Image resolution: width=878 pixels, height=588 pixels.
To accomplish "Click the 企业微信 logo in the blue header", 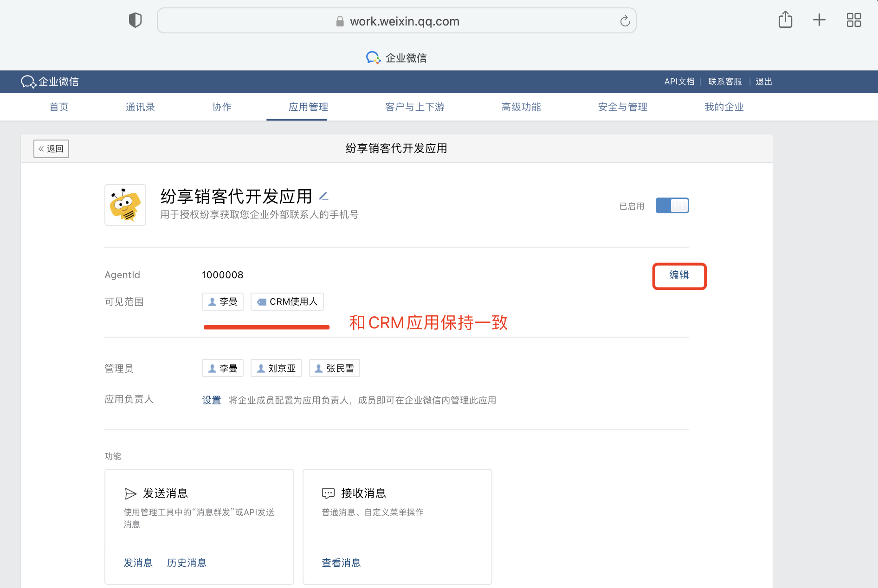I will [50, 82].
